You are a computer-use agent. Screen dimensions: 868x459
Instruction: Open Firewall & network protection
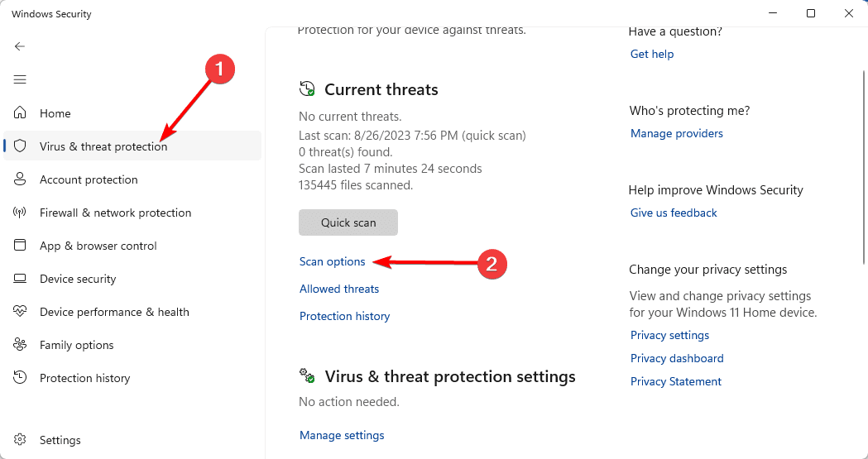click(132, 213)
